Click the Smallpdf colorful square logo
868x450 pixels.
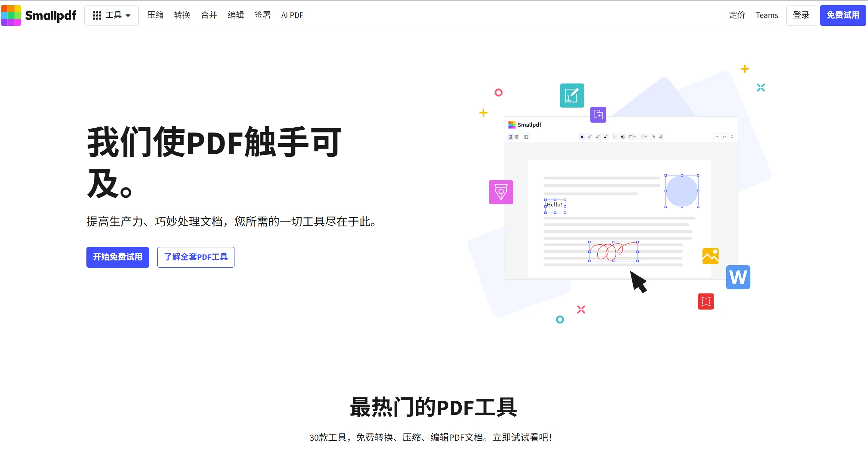(x=11, y=15)
